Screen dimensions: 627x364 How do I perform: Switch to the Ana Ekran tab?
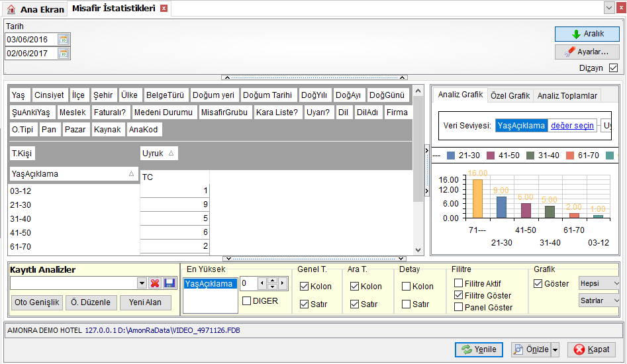click(36, 9)
